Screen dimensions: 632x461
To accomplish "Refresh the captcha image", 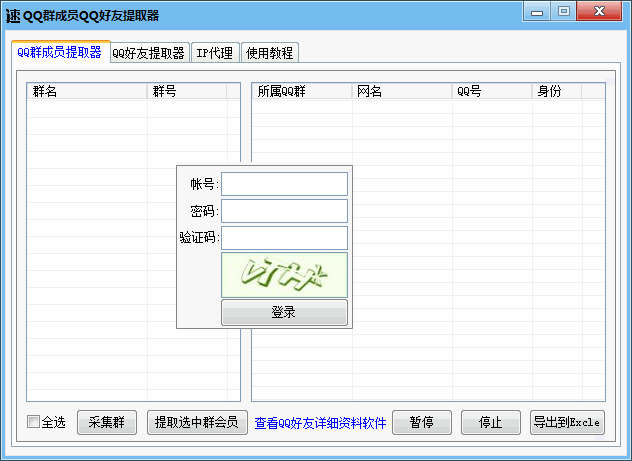I will tap(284, 275).
